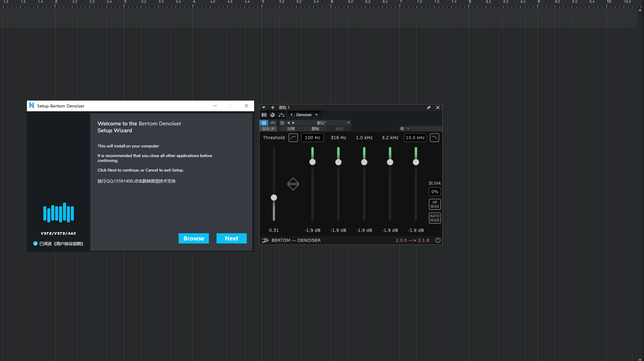Select the 1.0 kHz band label
The width and height of the screenshot is (644, 361).
click(x=364, y=138)
